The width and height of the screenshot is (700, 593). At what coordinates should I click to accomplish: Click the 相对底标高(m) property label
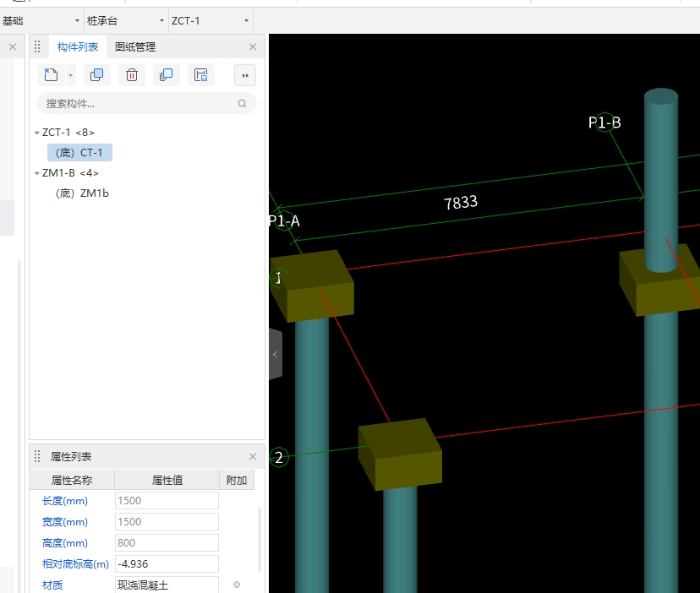(75, 564)
